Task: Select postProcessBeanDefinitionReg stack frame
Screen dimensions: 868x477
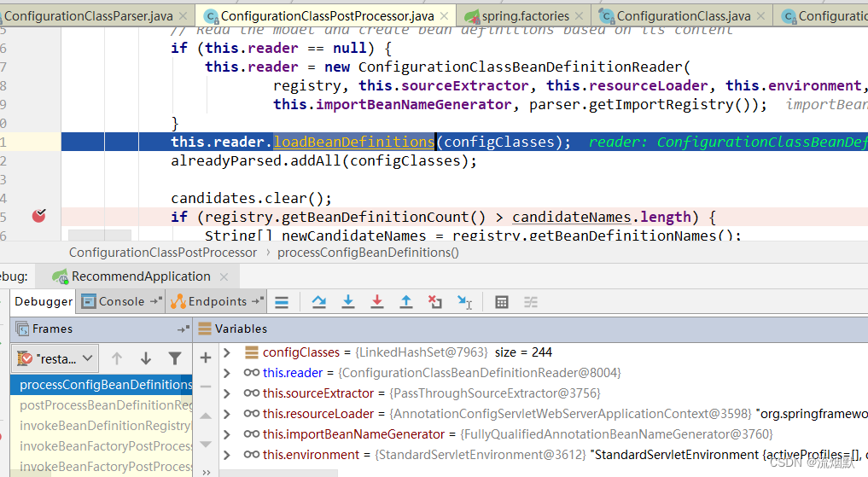Action: (x=102, y=405)
